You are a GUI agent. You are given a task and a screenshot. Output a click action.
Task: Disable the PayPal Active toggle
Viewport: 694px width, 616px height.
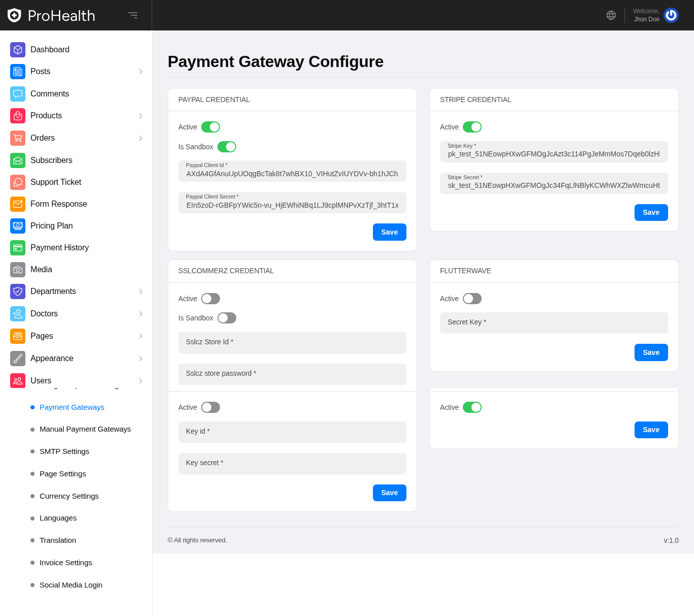[210, 127]
